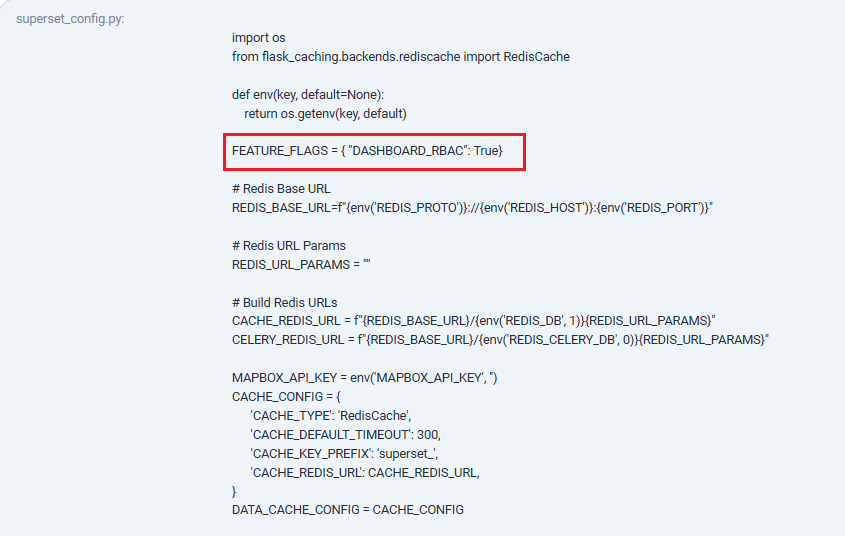Click the 'return os.getenv(key, default)' line

[325, 114]
